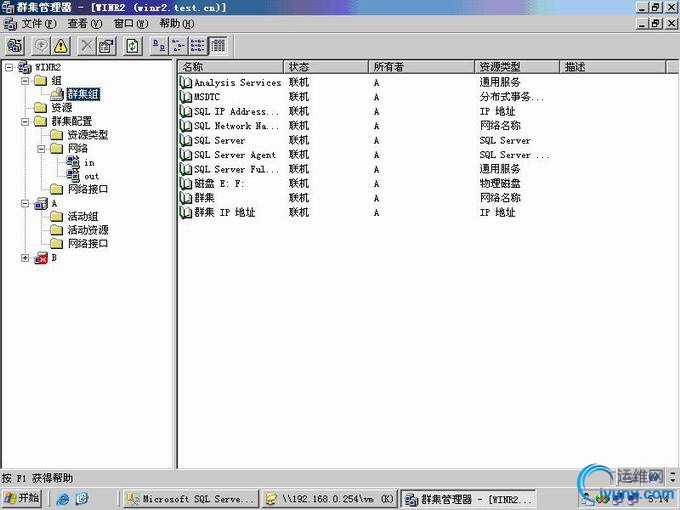680x510 pixels.
Task: Select the MSDTC resource row
Action: pos(206,97)
